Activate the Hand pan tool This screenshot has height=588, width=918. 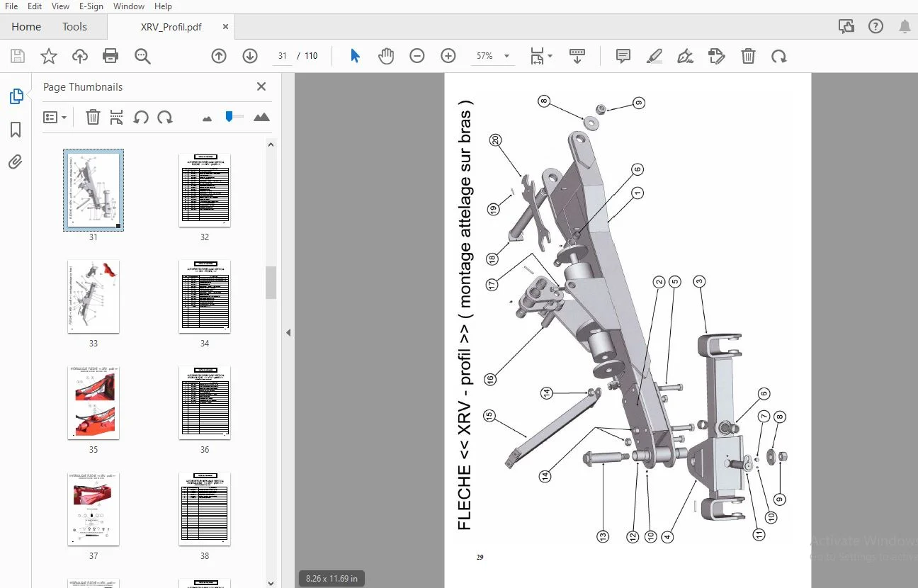click(x=386, y=56)
